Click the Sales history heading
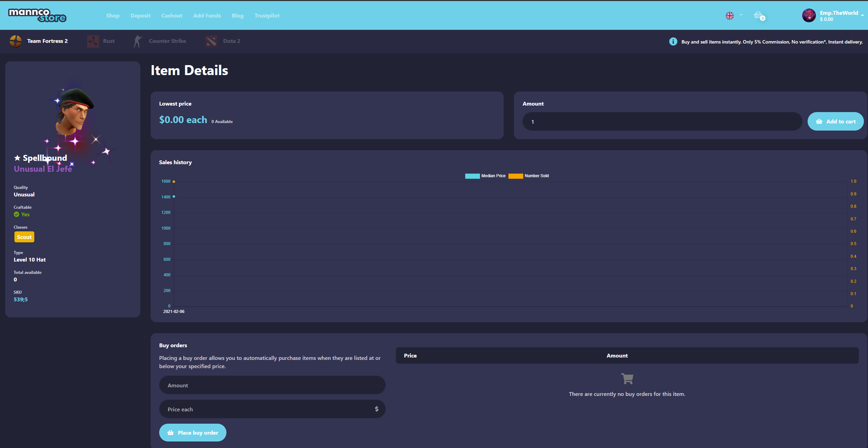This screenshot has width=868, height=448. pos(175,162)
